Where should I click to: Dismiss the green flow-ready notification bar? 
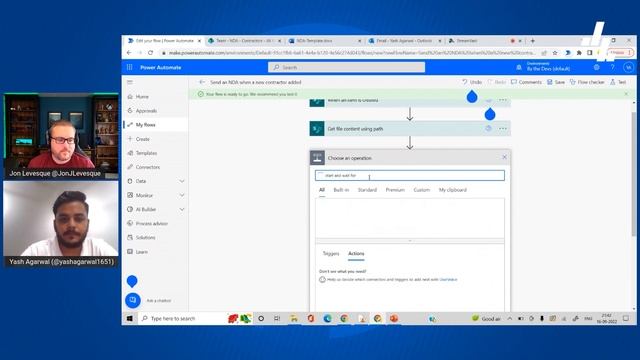click(x=627, y=94)
